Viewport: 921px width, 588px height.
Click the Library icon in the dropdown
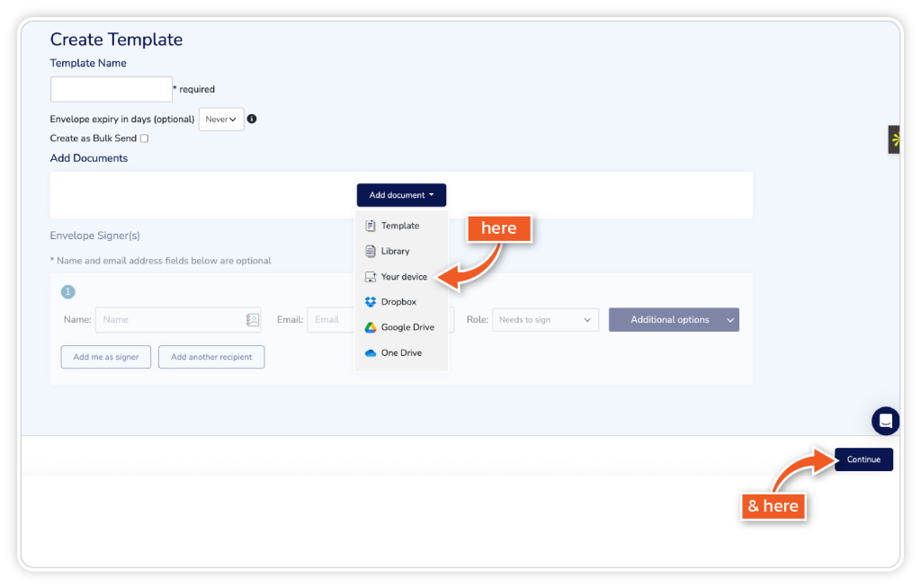[x=371, y=252]
